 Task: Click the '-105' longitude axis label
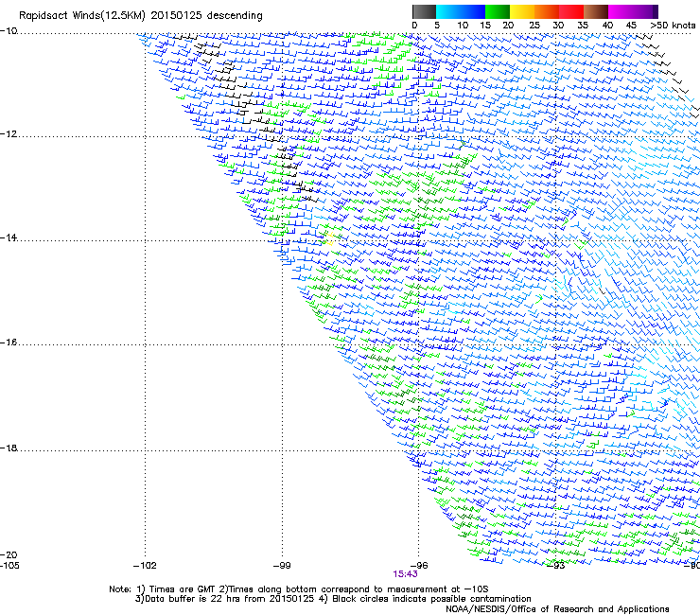(x=9, y=566)
